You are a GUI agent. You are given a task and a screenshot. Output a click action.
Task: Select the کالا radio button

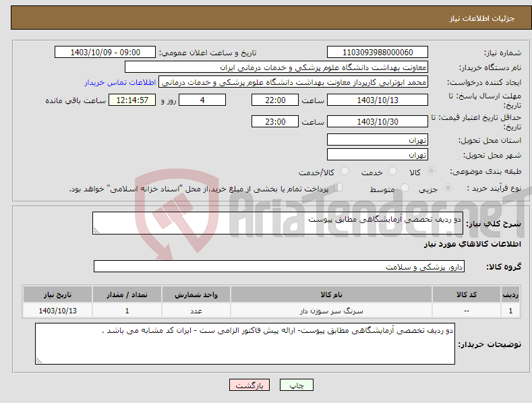click(431, 171)
